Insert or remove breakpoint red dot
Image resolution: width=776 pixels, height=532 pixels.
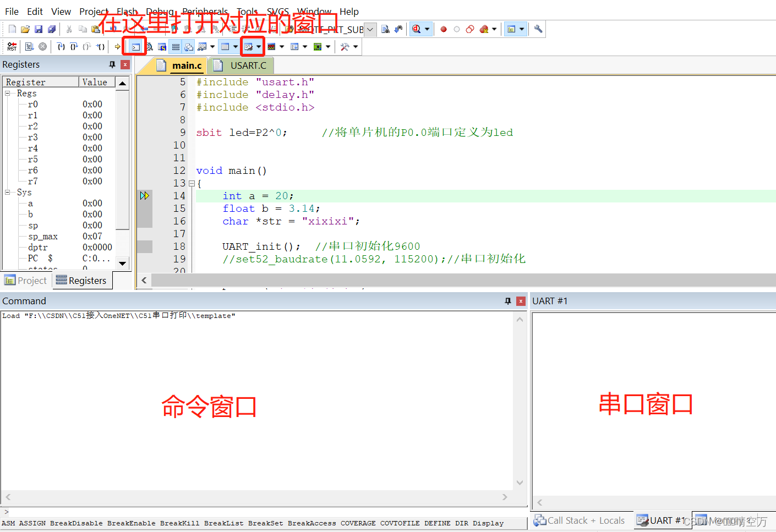pos(444,29)
